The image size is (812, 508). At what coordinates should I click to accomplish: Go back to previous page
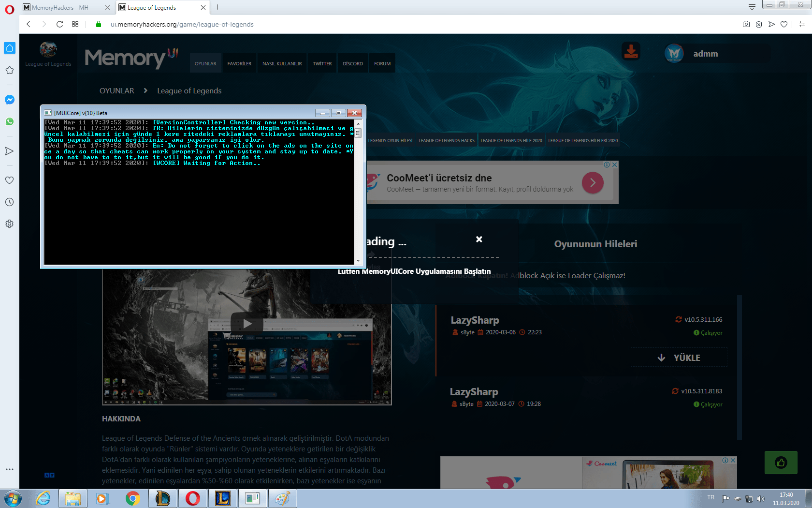(x=29, y=24)
